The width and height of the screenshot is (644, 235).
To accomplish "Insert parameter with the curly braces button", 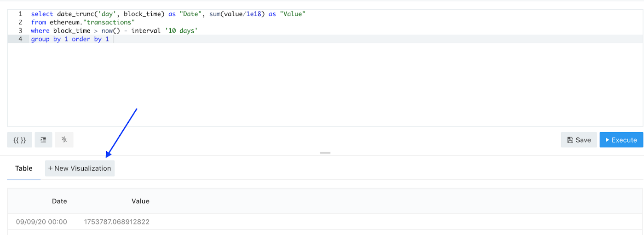I will (x=20, y=140).
